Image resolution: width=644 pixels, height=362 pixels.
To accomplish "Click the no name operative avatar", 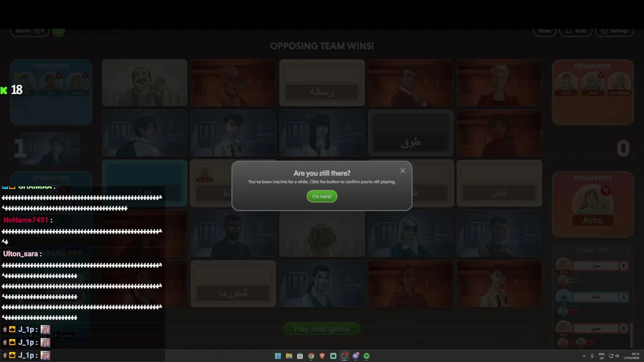I will pyautogui.click(x=619, y=84).
